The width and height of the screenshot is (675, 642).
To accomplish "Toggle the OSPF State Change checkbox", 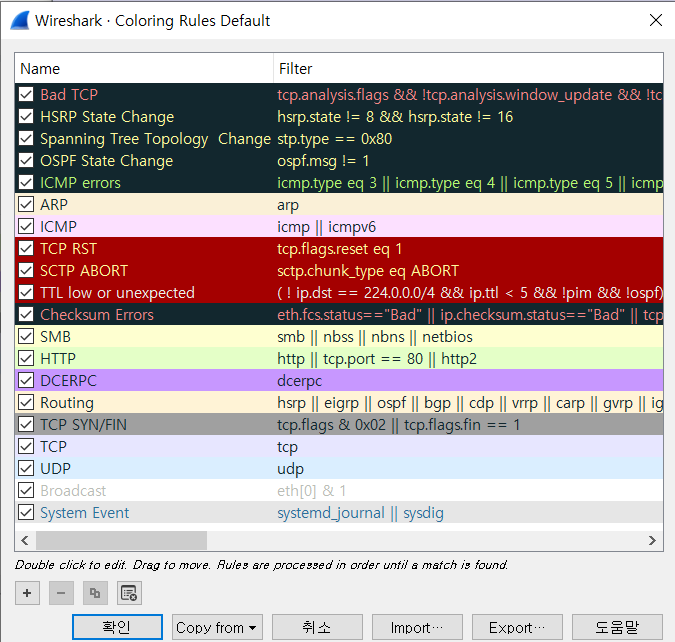I will pos(26,160).
